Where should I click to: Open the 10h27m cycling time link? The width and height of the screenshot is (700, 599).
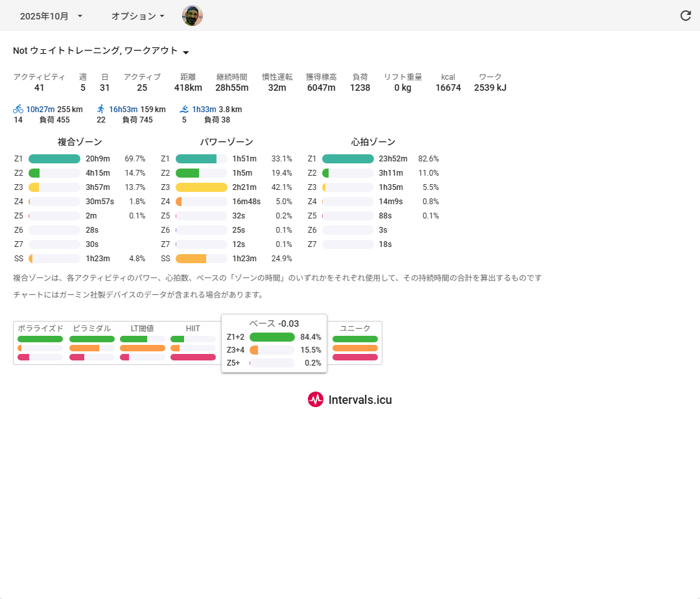40,110
